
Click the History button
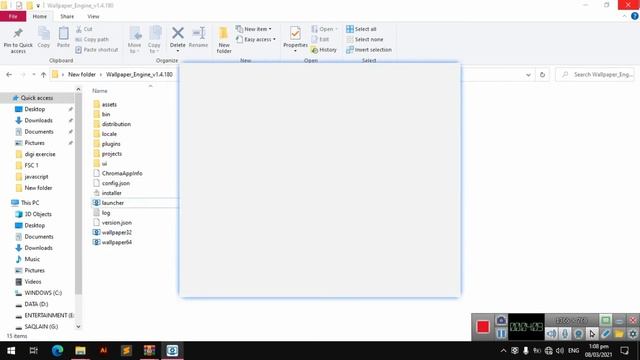[324, 49]
